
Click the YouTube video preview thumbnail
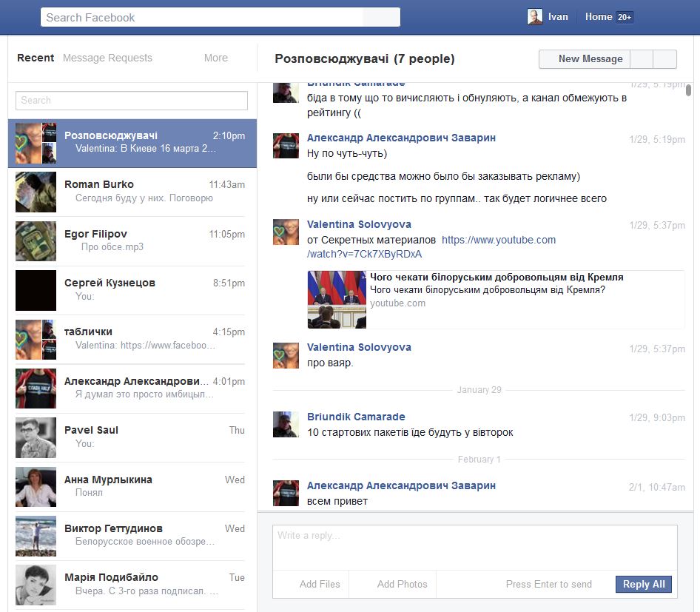coord(337,299)
